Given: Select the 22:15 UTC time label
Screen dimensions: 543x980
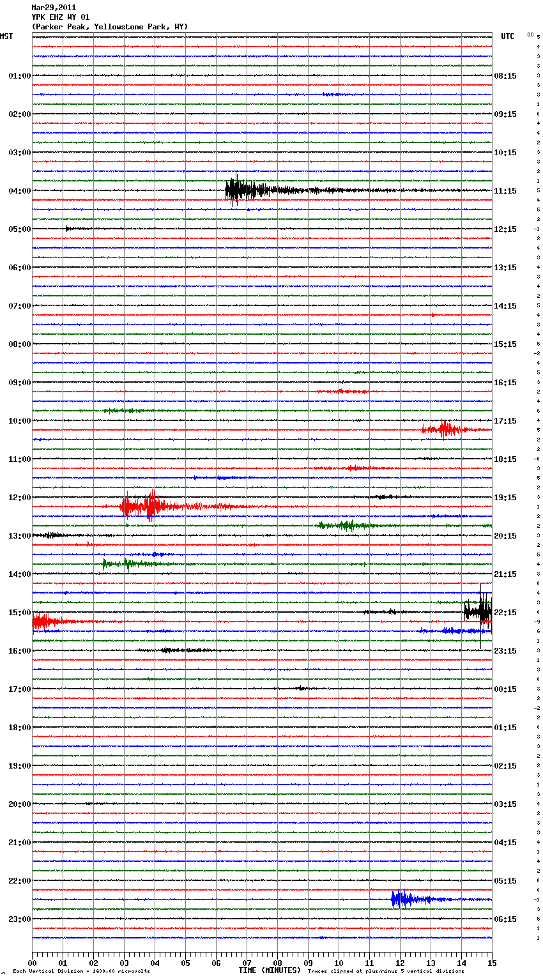Looking at the screenshot, I should click(x=505, y=613).
